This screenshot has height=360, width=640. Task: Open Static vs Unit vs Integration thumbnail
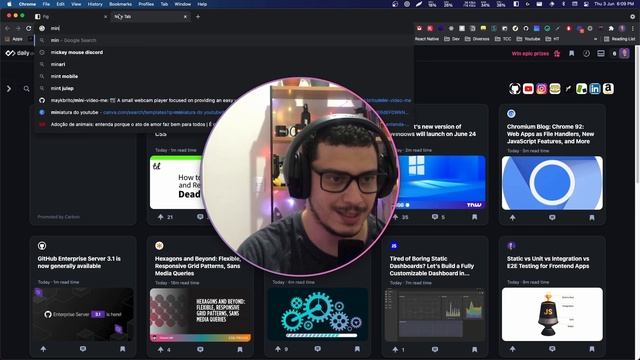tap(552, 314)
